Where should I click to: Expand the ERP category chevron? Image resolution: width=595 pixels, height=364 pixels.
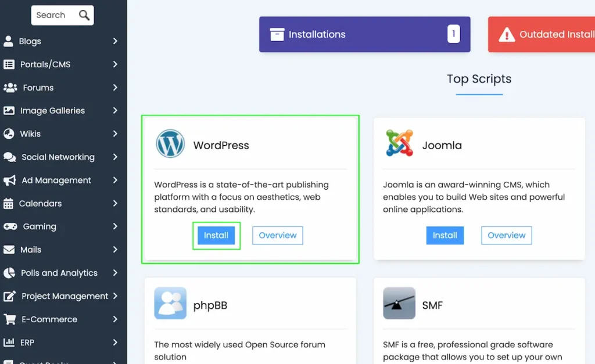[116, 343]
